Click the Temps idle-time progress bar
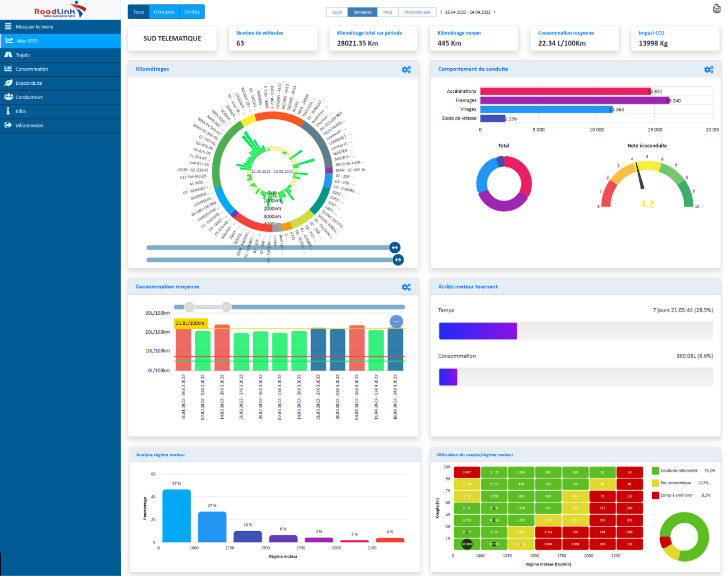The image size is (728, 576). (x=576, y=331)
